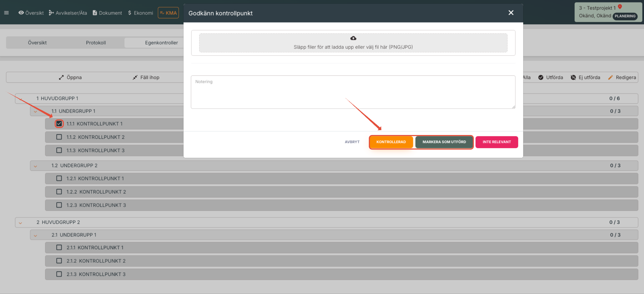Click the Redigera pencil icon
644x294 pixels.
[610, 77]
